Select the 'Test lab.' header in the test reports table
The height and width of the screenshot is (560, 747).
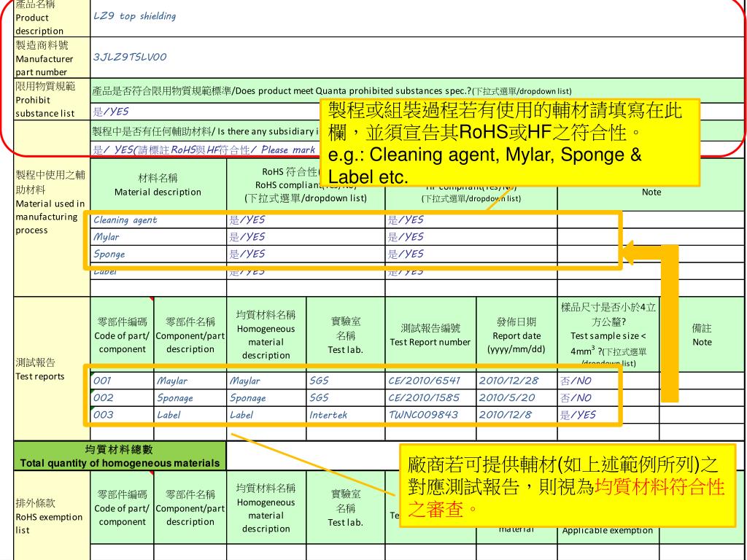tap(345, 335)
